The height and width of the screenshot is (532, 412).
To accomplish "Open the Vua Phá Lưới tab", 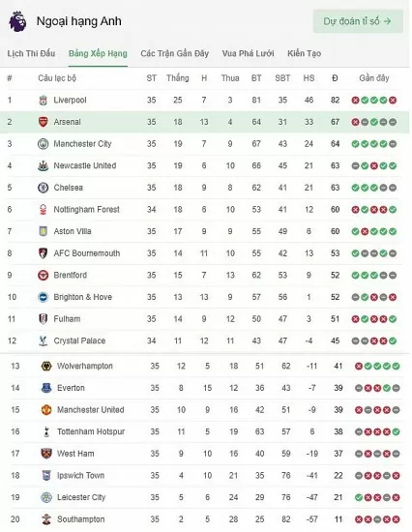I will 249,53.
